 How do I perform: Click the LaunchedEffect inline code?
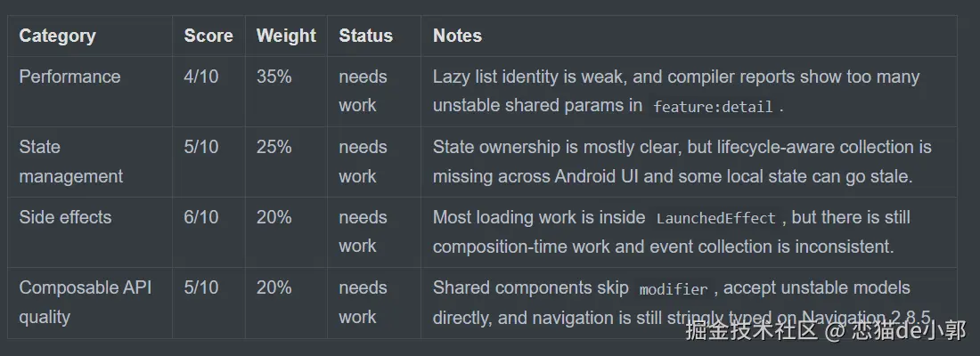pyautogui.click(x=716, y=219)
